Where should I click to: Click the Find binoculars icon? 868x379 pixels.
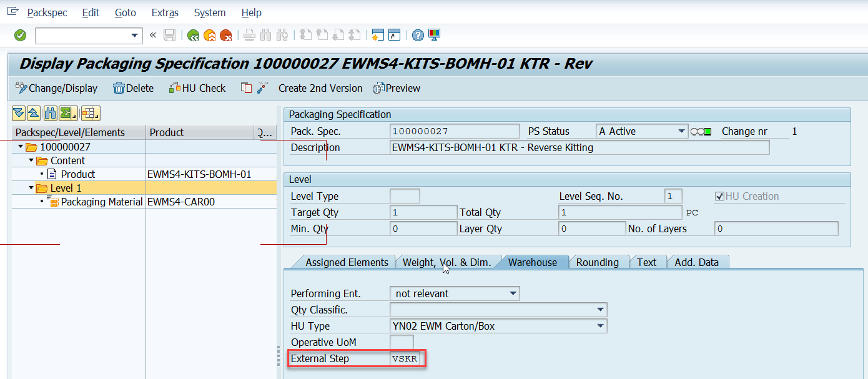click(265, 36)
